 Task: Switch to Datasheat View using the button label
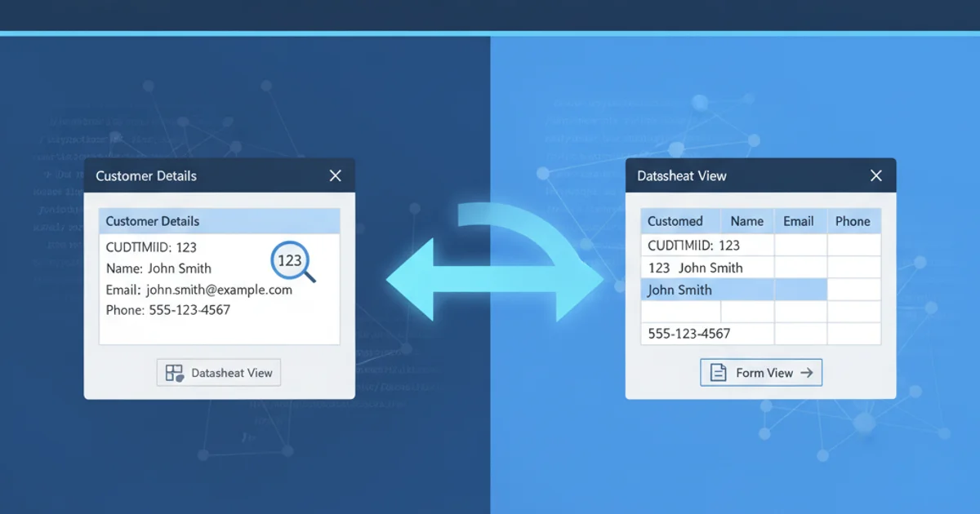coord(232,373)
